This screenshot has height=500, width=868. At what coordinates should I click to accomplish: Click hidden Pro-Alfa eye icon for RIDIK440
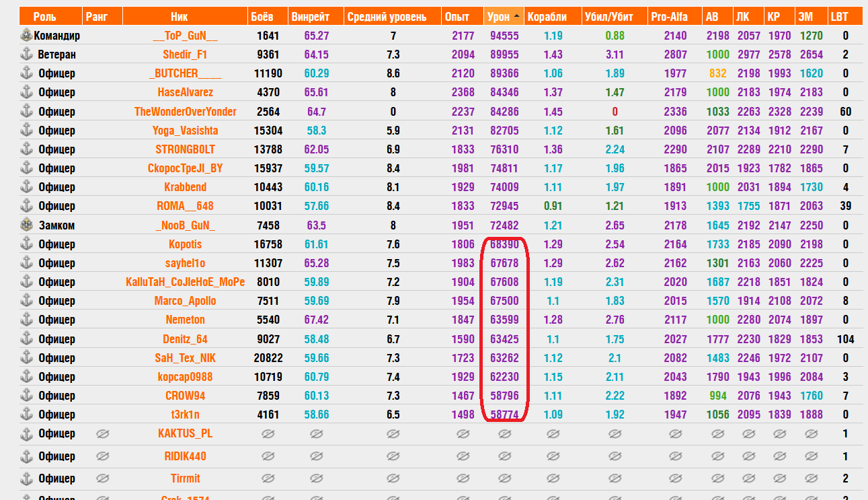click(676, 456)
